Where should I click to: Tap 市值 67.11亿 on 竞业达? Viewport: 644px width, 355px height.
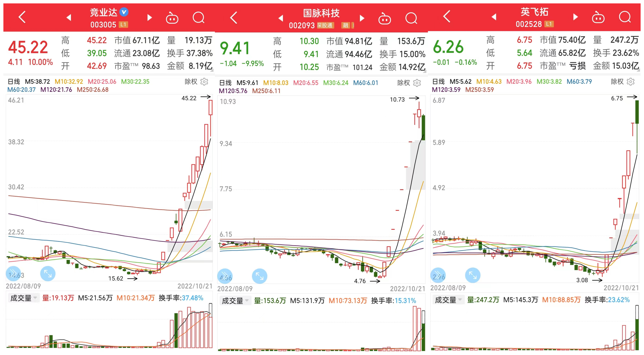(137, 40)
